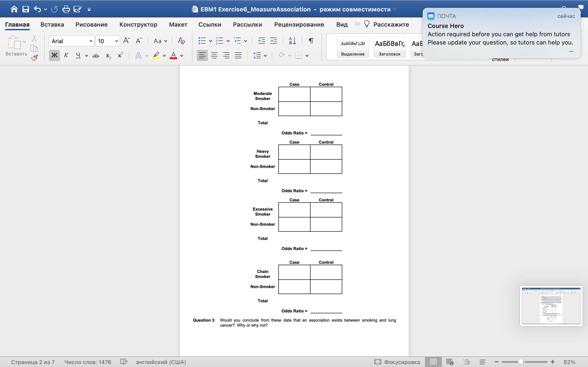Image resolution: width=588 pixels, height=367 pixels.
Task: Apply strikethrough to selected text
Action: [96, 55]
